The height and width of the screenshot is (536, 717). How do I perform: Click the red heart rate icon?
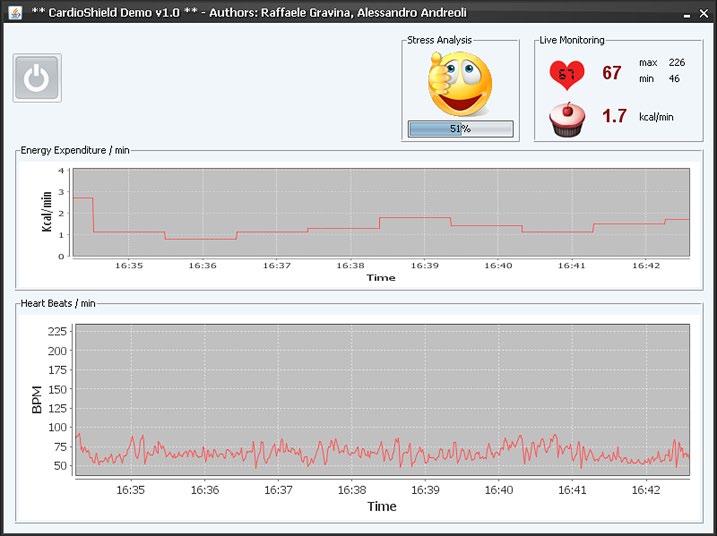pos(568,73)
